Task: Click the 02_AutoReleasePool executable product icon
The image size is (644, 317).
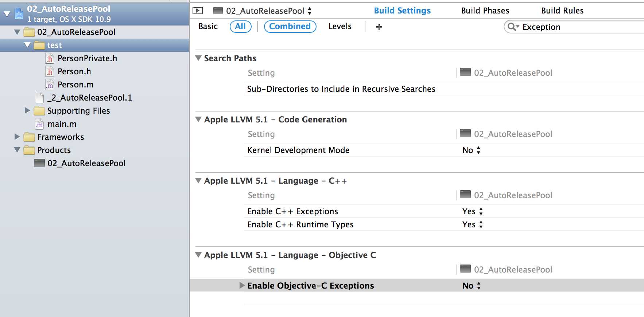Action: [x=39, y=163]
